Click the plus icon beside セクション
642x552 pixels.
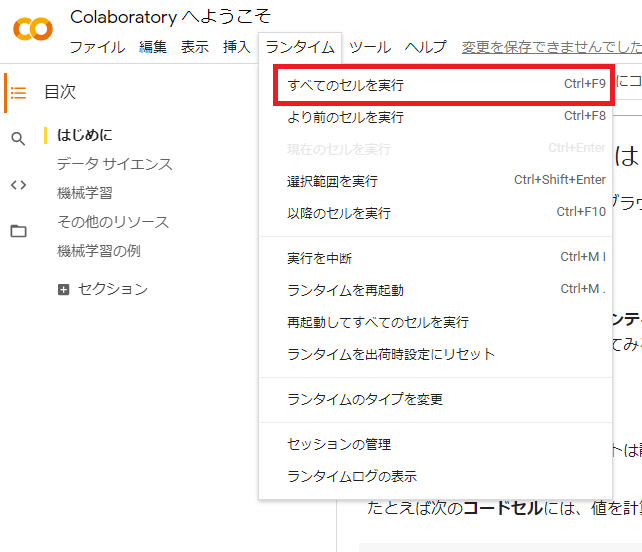(x=64, y=290)
